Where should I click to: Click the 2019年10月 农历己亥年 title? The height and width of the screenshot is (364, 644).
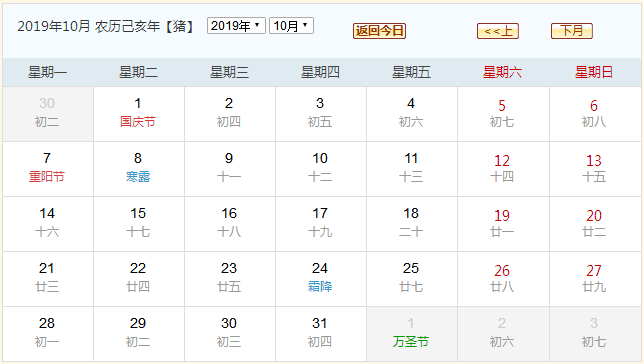(106, 26)
